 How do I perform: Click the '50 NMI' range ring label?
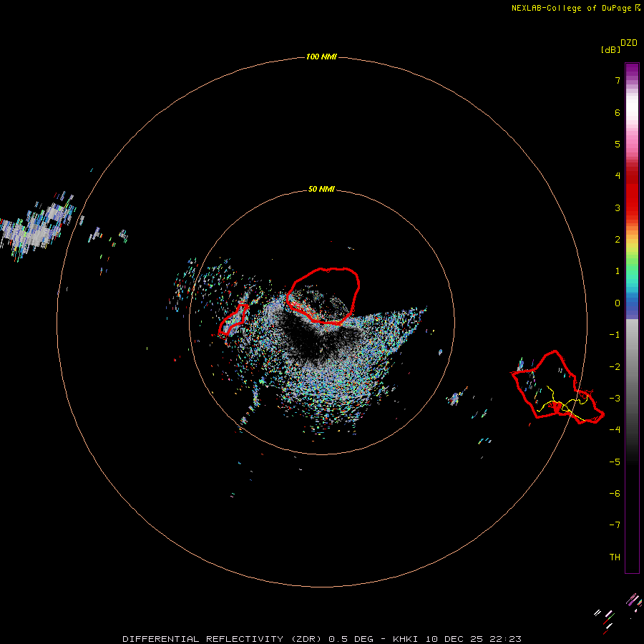pos(321,189)
